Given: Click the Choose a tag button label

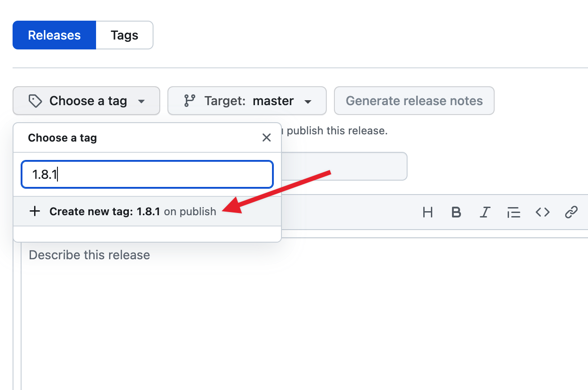Looking at the screenshot, I should click(x=88, y=101).
